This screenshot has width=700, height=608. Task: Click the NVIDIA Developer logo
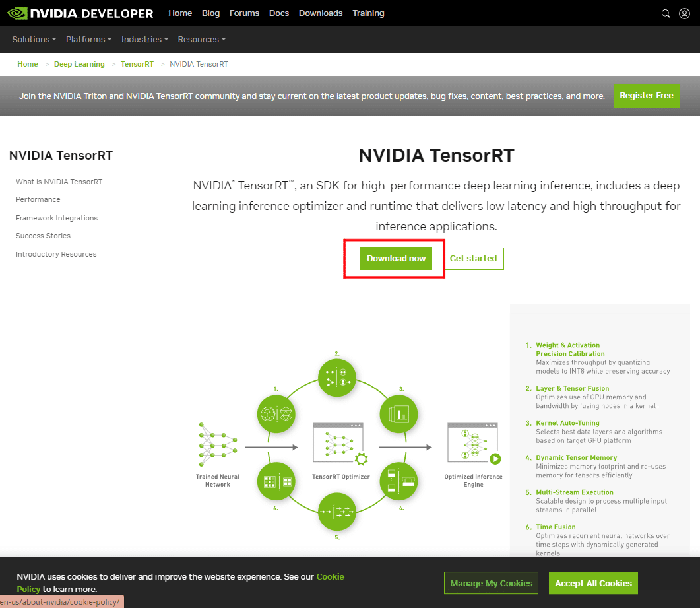tap(80, 13)
